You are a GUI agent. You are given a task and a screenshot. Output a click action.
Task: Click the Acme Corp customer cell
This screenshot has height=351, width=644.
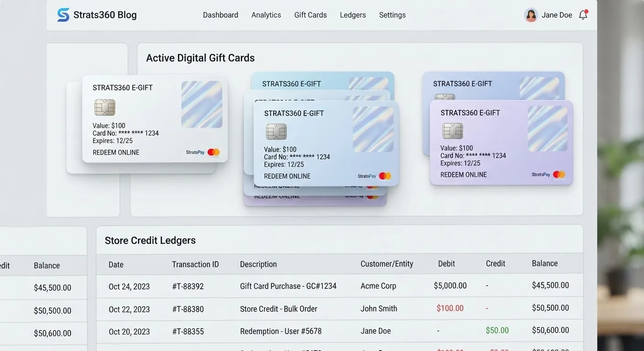[378, 286]
